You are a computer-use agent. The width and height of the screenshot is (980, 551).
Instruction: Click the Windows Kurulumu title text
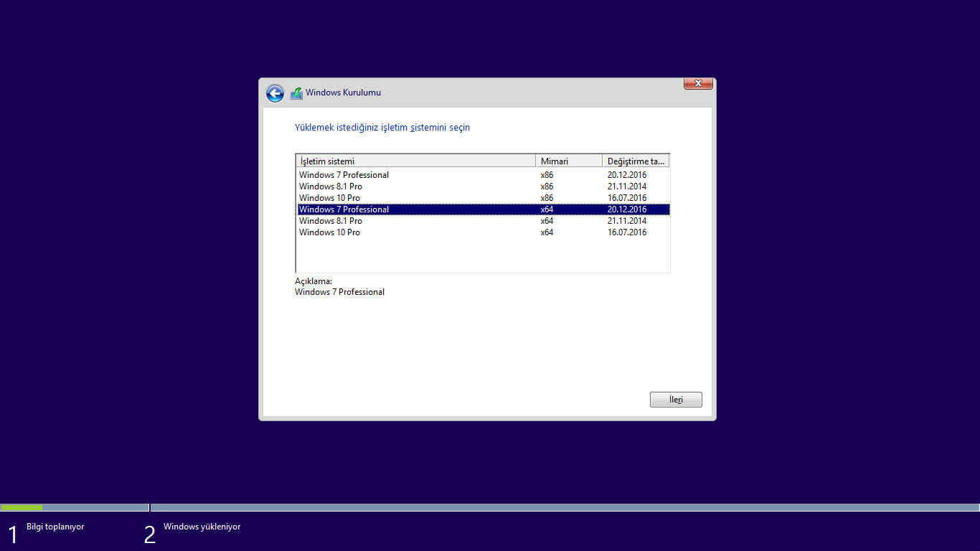343,93
